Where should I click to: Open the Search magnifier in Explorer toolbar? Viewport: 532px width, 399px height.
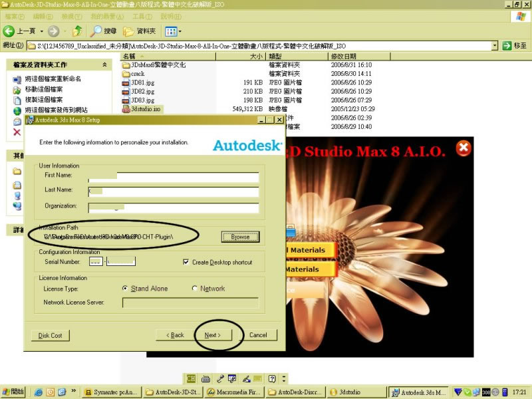click(x=96, y=31)
